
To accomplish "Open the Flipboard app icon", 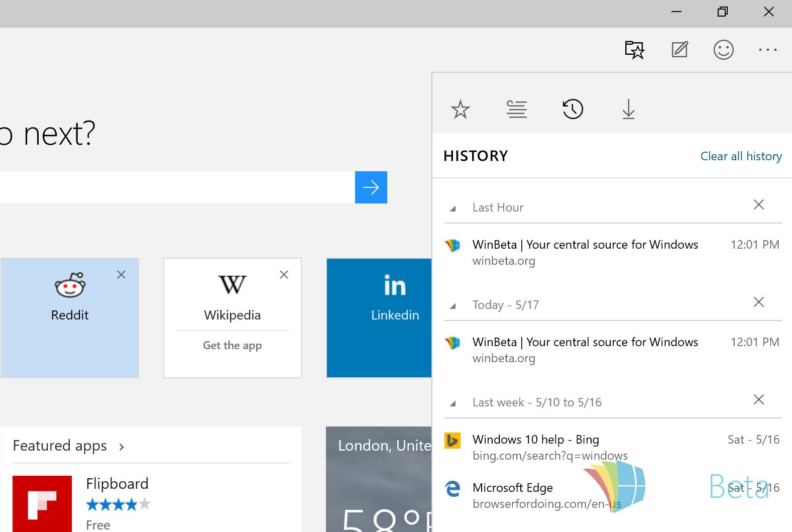I will (x=42, y=504).
